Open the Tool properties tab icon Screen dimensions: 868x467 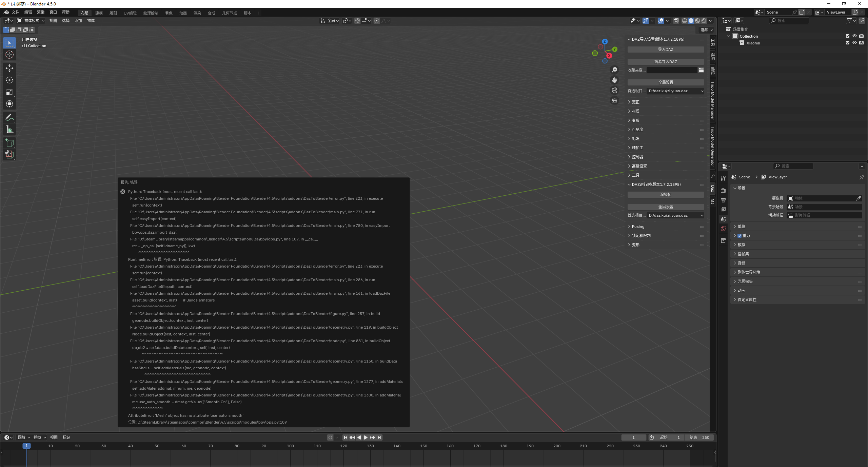(x=723, y=178)
